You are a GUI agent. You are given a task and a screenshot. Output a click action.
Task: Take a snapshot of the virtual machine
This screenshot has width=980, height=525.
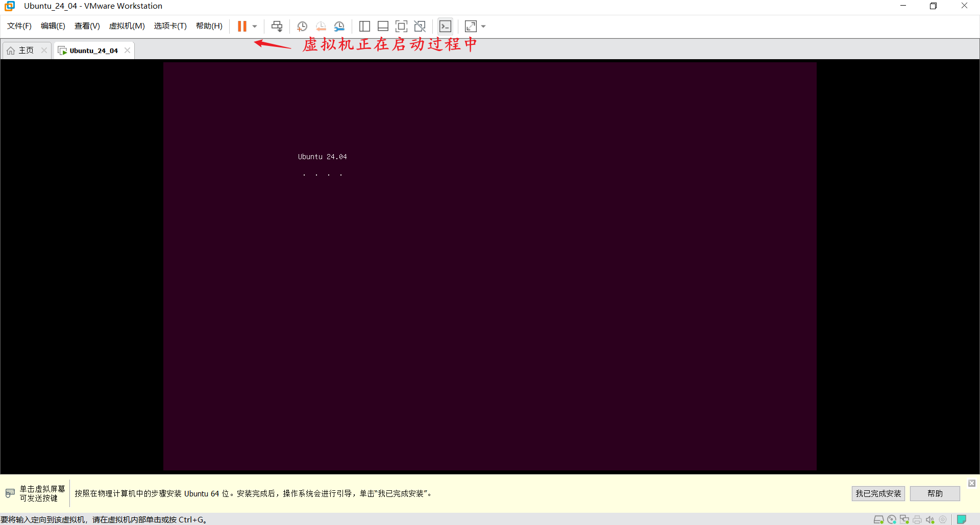tap(302, 26)
